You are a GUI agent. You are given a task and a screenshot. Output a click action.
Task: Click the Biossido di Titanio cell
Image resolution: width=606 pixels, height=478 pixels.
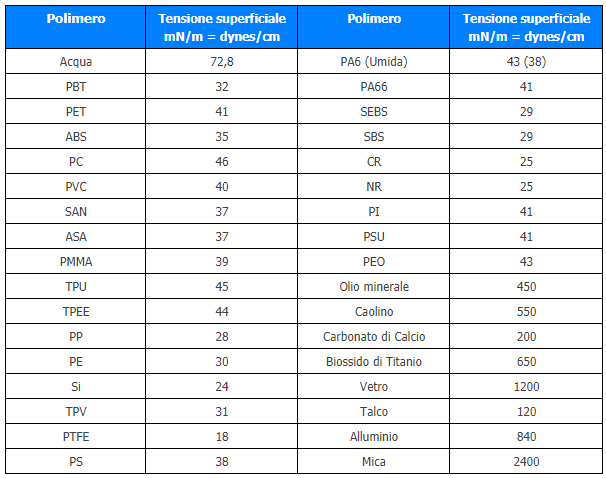[374, 361]
